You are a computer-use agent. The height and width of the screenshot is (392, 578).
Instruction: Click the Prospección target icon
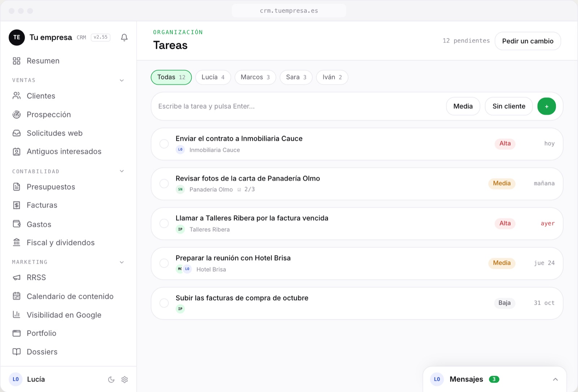[x=17, y=114]
